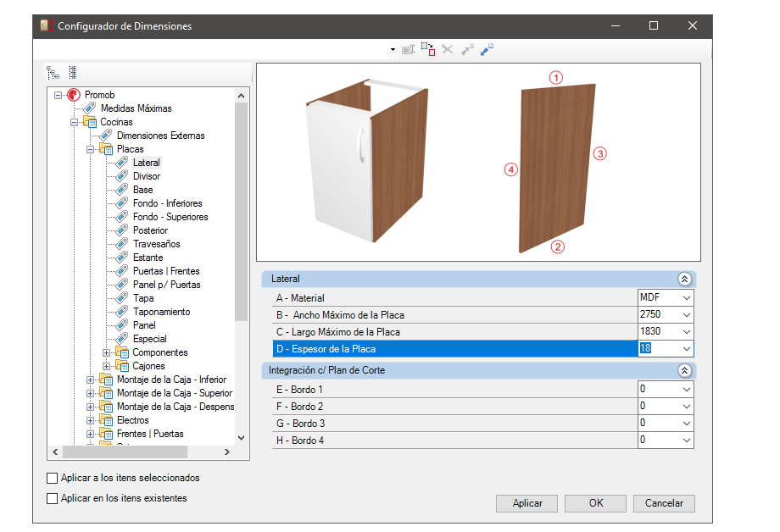The image size is (780, 532).
Task: Click the Estante tag icon
Action: (x=122, y=258)
